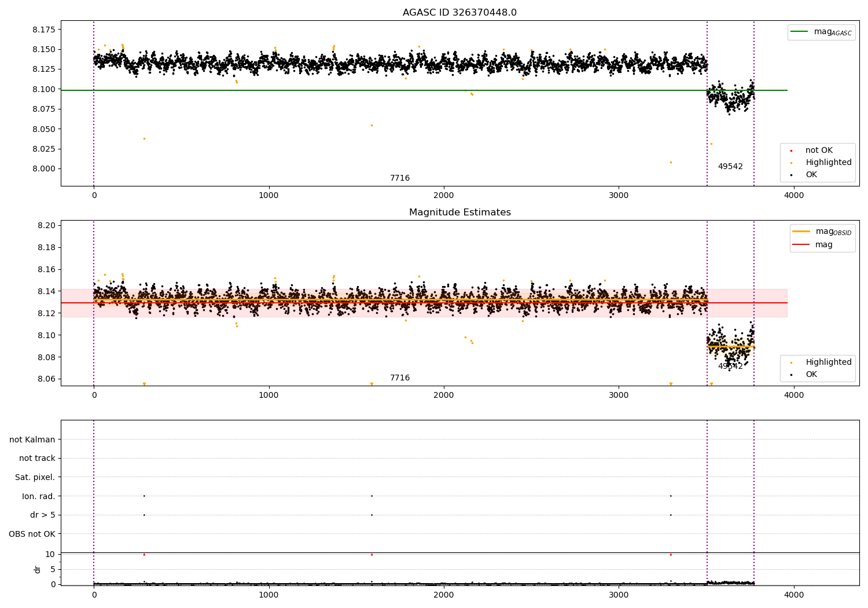Click the 'Magnitude Estimates' plot title
The image size is (868, 608).
[x=460, y=213]
